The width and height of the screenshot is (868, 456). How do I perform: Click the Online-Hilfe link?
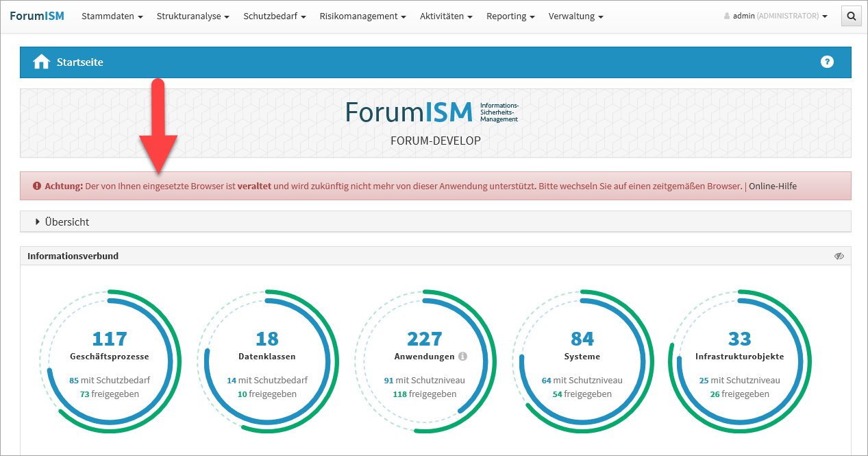click(x=773, y=186)
